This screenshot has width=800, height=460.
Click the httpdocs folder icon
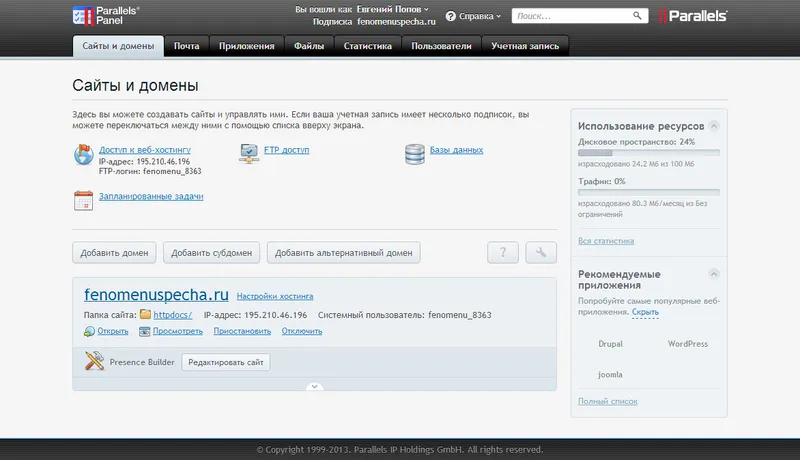(145, 314)
